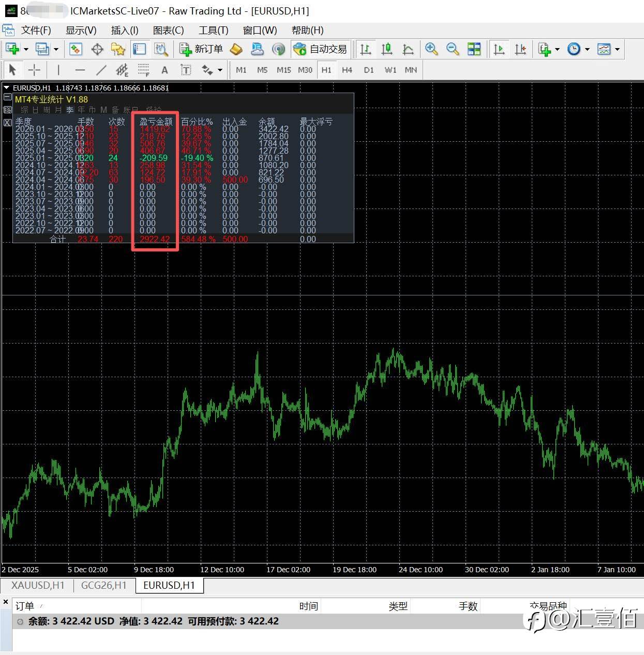Switch chart to D1 timeframe
Image resolution: width=644 pixels, height=655 pixels.
(x=368, y=70)
